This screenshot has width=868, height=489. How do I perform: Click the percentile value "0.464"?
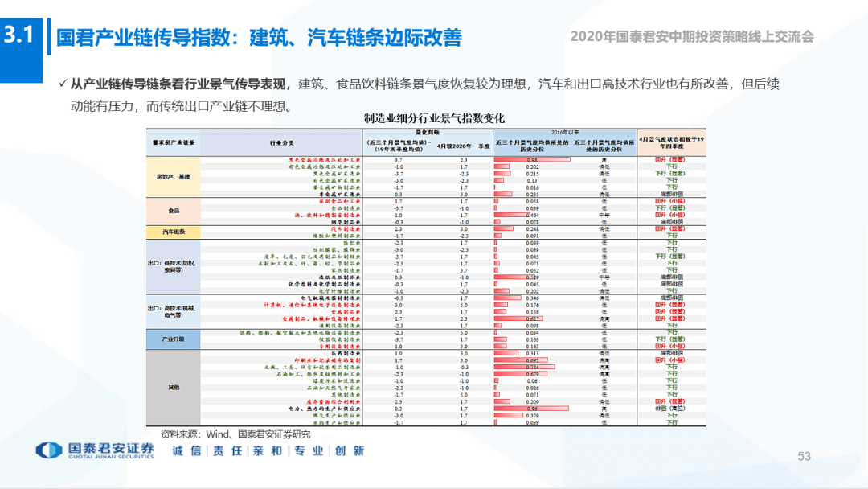(x=532, y=216)
